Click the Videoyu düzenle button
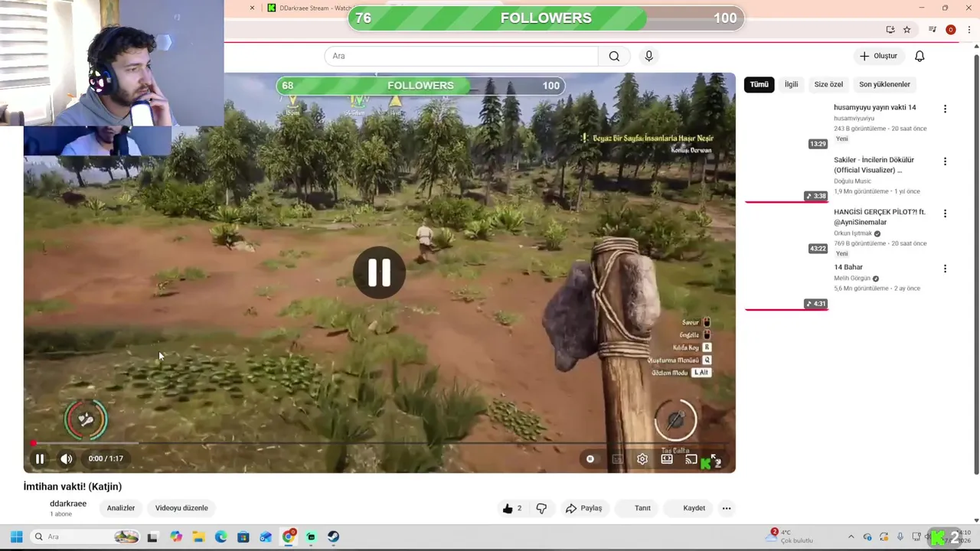Screen dimensions: 980x551 tap(181, 508)
